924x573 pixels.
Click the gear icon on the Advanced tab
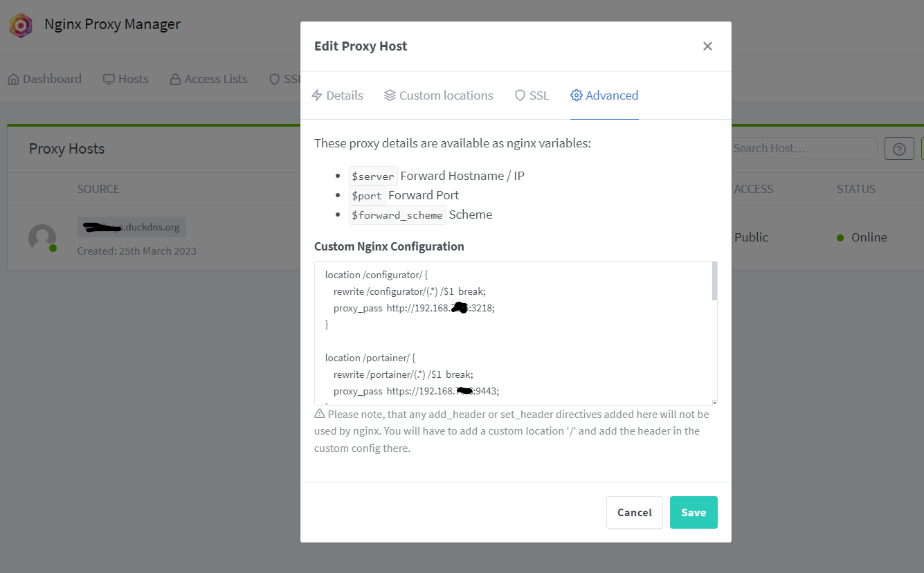click(x=578, y=95)
